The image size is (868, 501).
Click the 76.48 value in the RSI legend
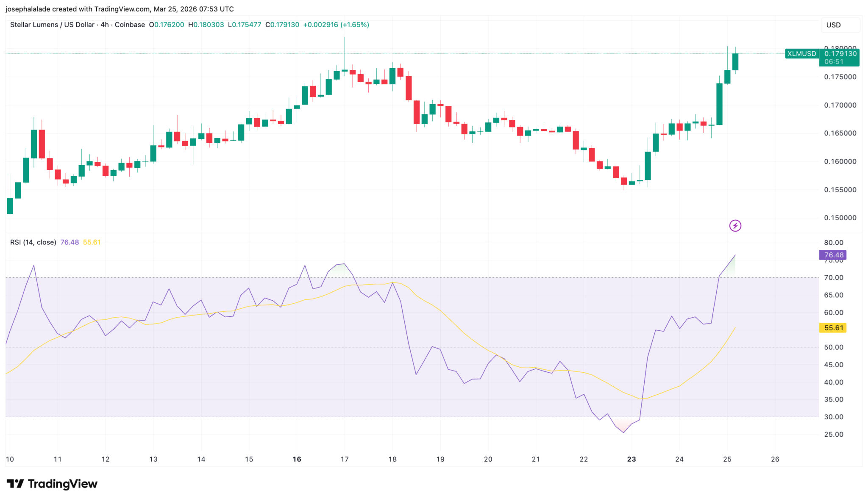[x=70, y=242]
